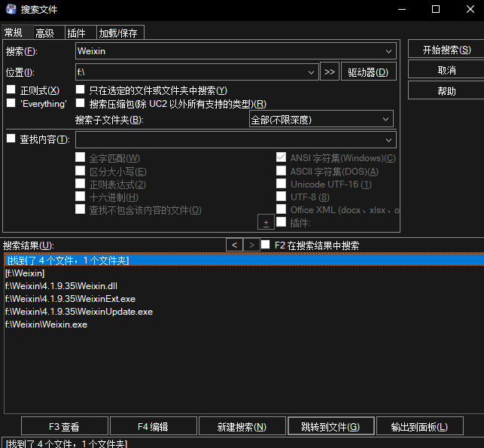Viewport: 484px width, 448px height.
Task: Click the > next results button
Action: coord(251,245)
